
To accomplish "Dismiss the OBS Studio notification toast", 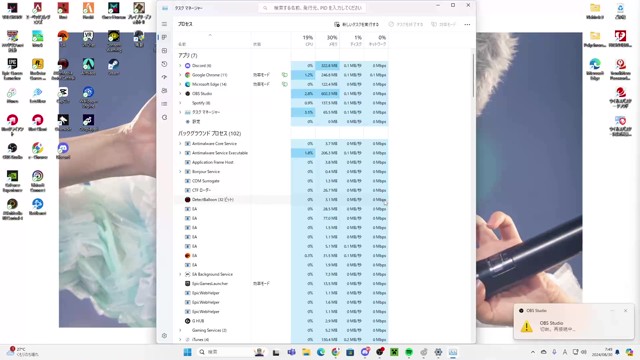I will click(625, 311).
